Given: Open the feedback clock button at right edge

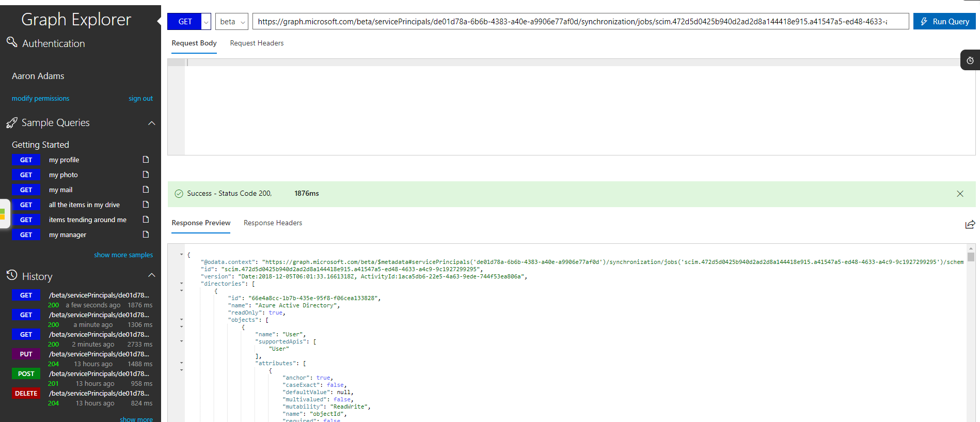Looking at the screenshot, I should [x=970, y=60].
